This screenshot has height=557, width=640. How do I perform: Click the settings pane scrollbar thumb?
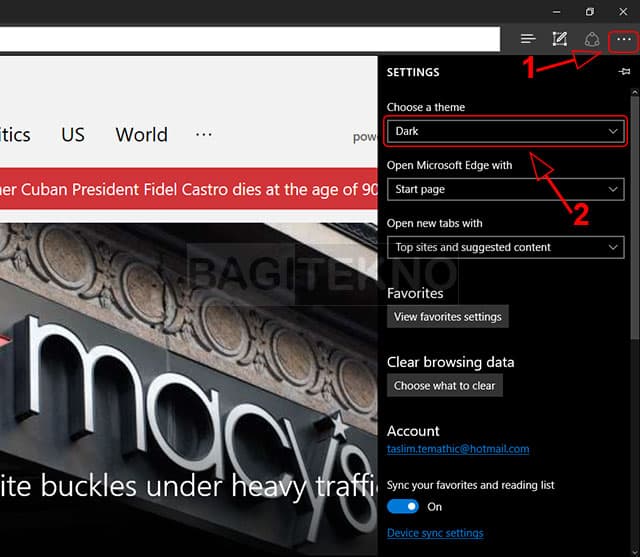pyautogui.click(x=635, y=218)
